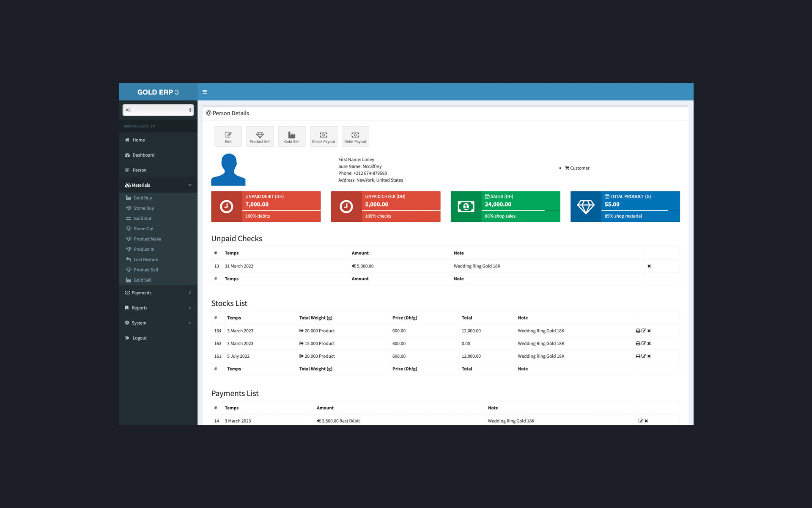Open the Debit Payout action
This screenshot has width=812, height=508.
355,137
